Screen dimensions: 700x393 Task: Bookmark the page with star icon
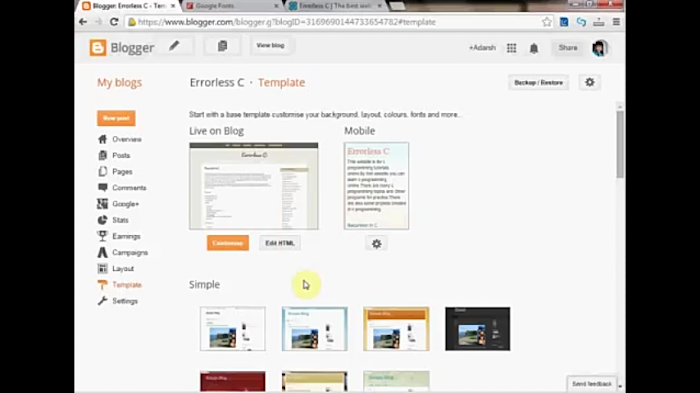coord(547,22)
